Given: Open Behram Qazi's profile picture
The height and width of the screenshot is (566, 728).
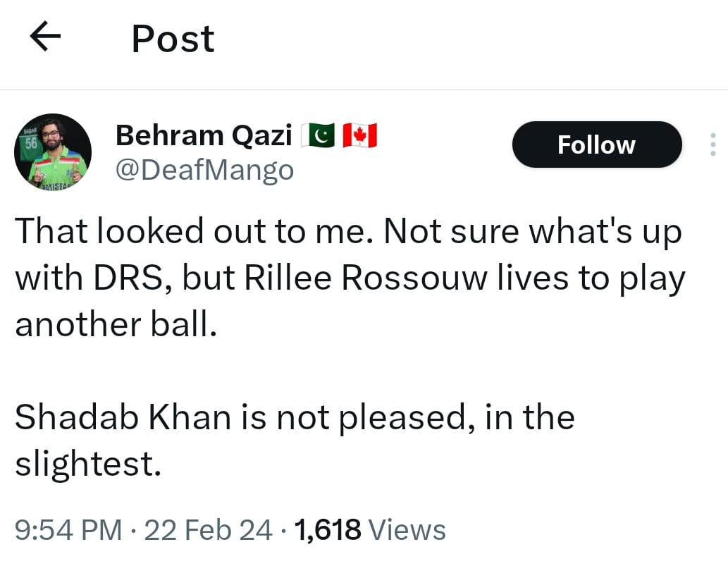Looking at the screenshot, I should tap(53, 152).
